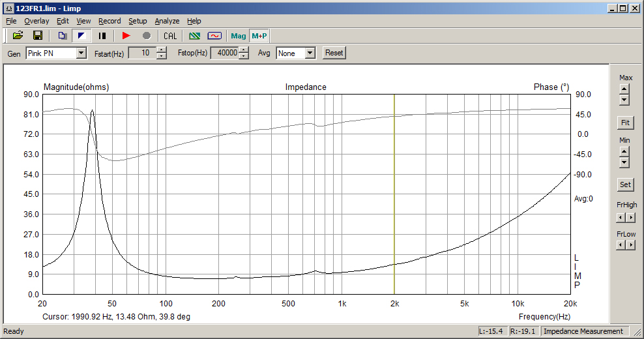Toggle the M+P magnitude and phase view

pyautogui.click(x=259, y=36)
